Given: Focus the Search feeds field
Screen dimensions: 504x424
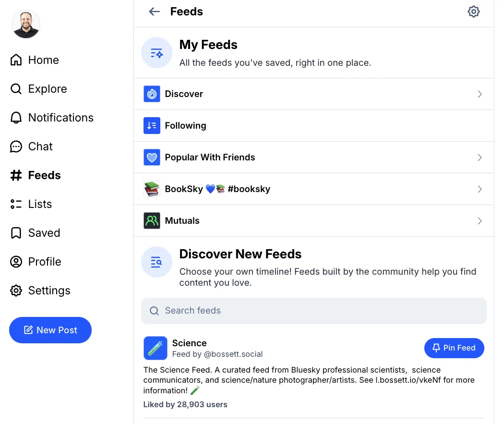Looking at the screenshot, I should (x=314, y=311).
